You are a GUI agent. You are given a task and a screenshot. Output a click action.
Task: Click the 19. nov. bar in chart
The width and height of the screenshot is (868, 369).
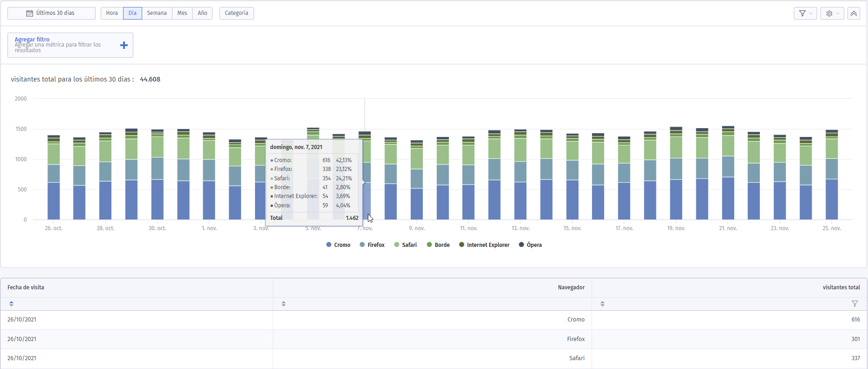click(676, 173)
